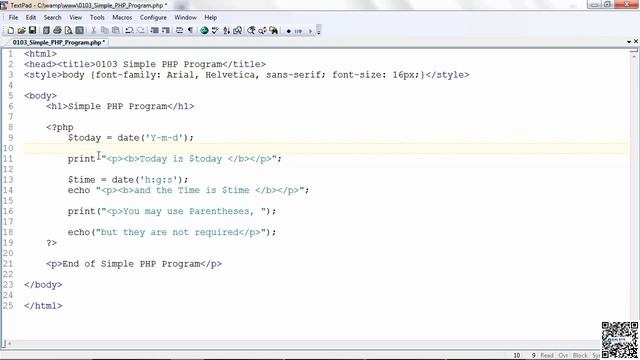This screenshot has height=360, width=640.
Task: Click the title text '0103 Simple PHP Program'
Action: tap(159, 64)
